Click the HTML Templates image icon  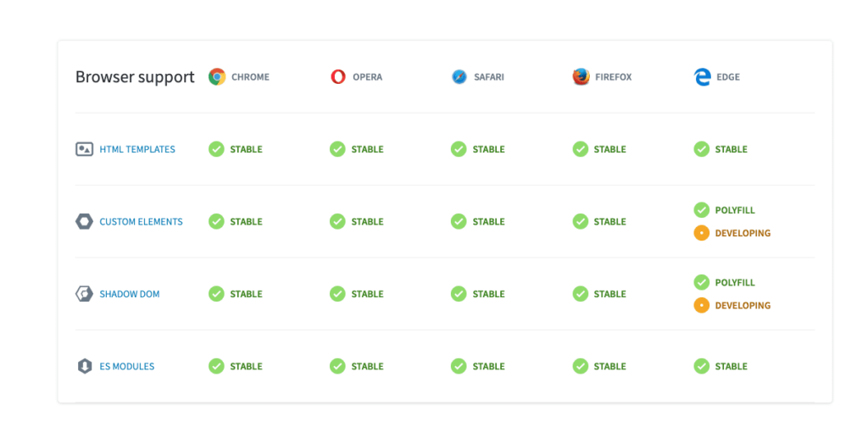(x=84, y=149)
